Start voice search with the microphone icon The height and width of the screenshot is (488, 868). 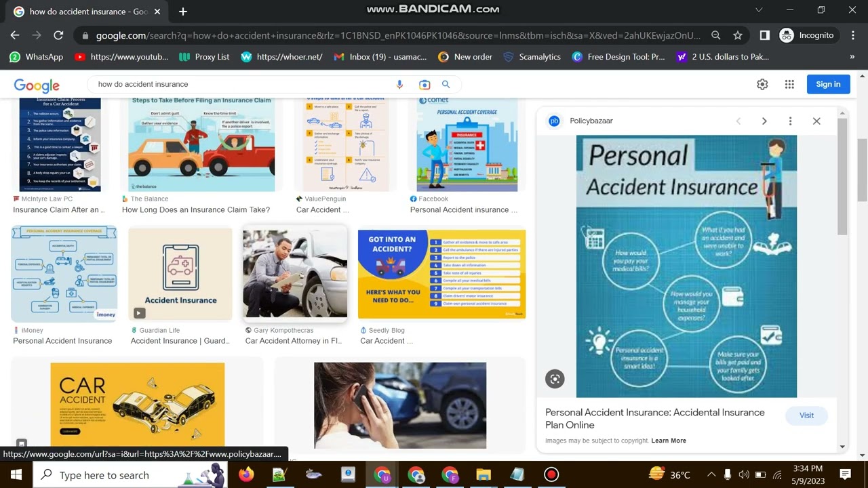click(399, 85)
